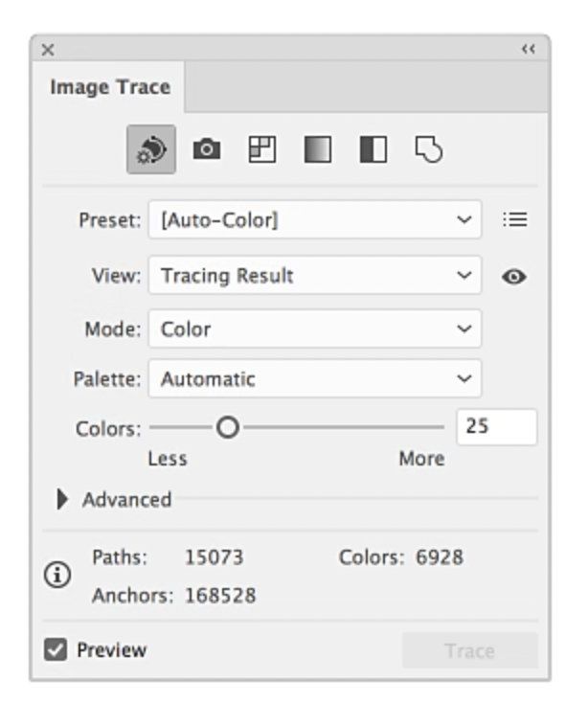This screenshot has height=703, width=588.
Task: Open the View dropdown showing Tracing Result
Action: [315, 275]
